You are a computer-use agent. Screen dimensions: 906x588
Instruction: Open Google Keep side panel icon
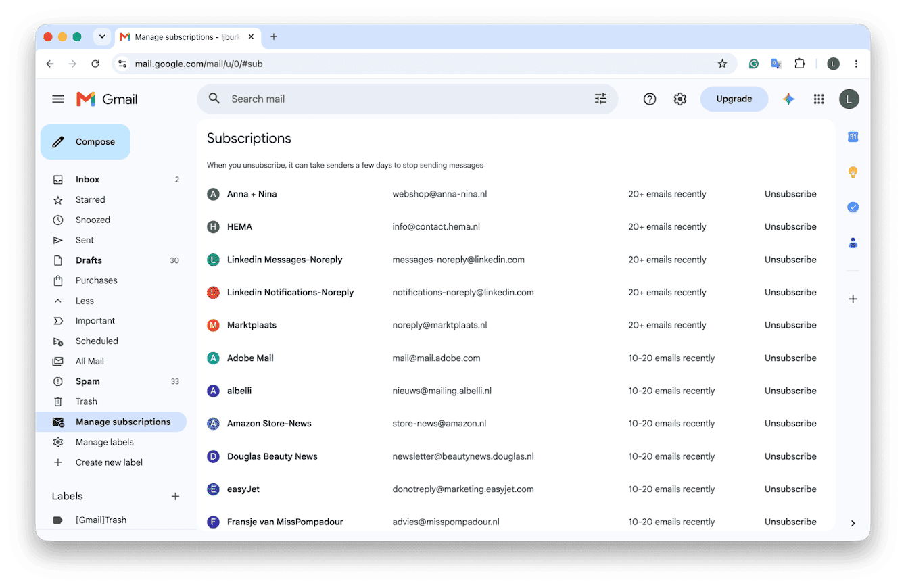(853, 172)
